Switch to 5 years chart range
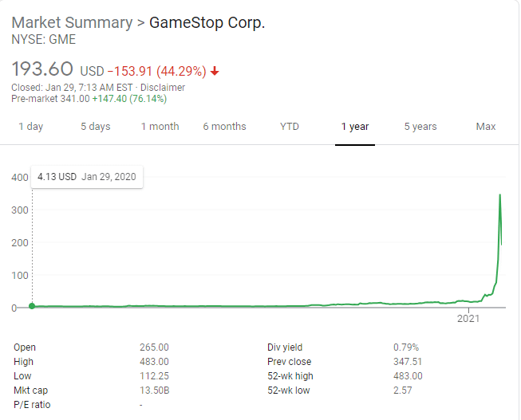Image resolution: width=521 pixels, height=420 pixels. (420, 127)
